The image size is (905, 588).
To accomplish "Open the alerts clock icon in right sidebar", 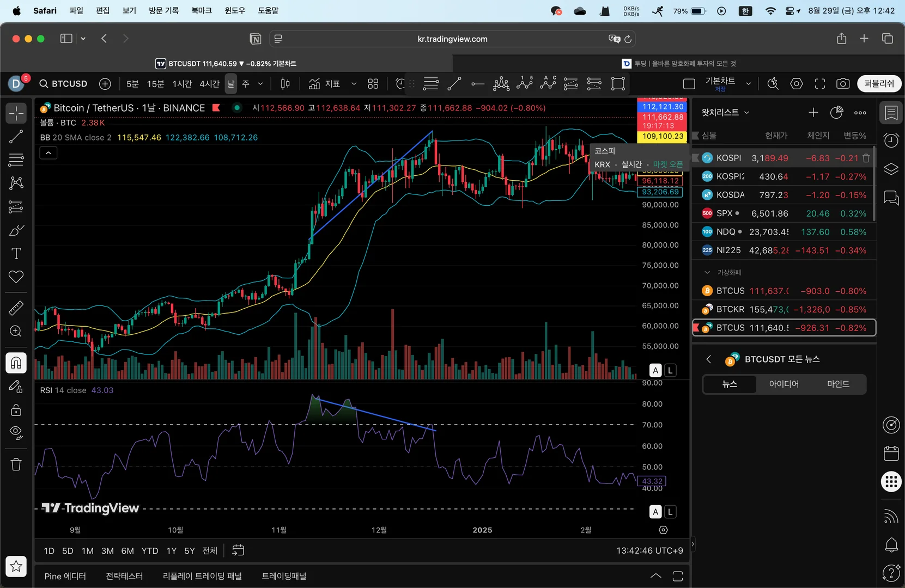I will pos(891,140).
